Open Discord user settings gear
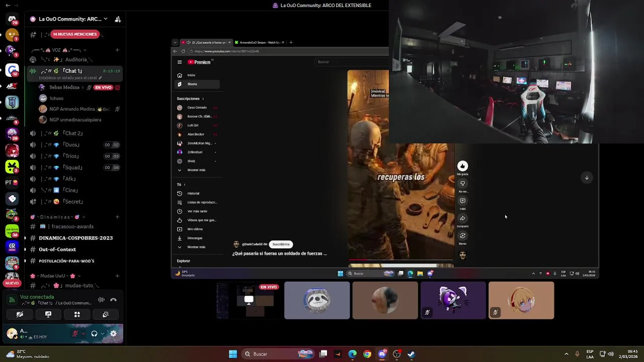The width and height of the screenshot is (644, 362). point(113,333)
